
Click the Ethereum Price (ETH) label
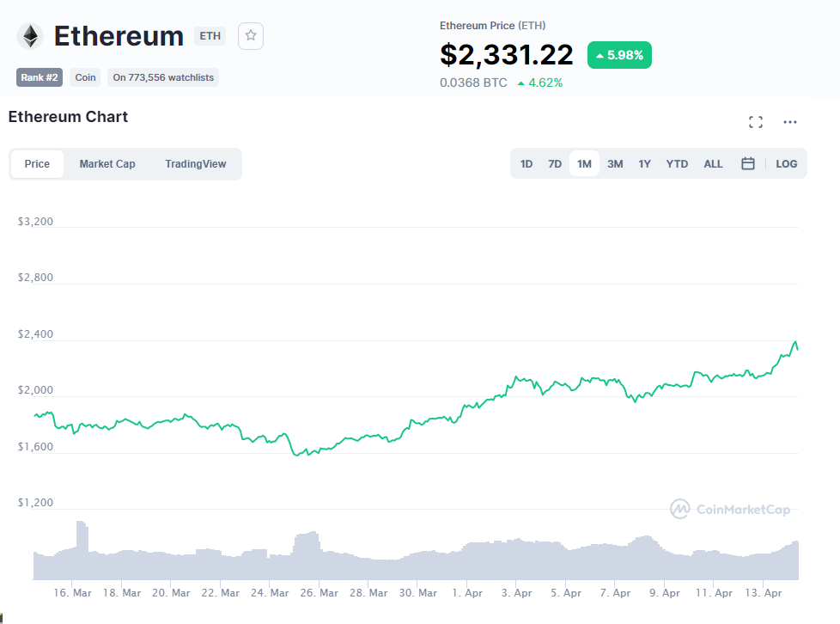tap(492, 26)
